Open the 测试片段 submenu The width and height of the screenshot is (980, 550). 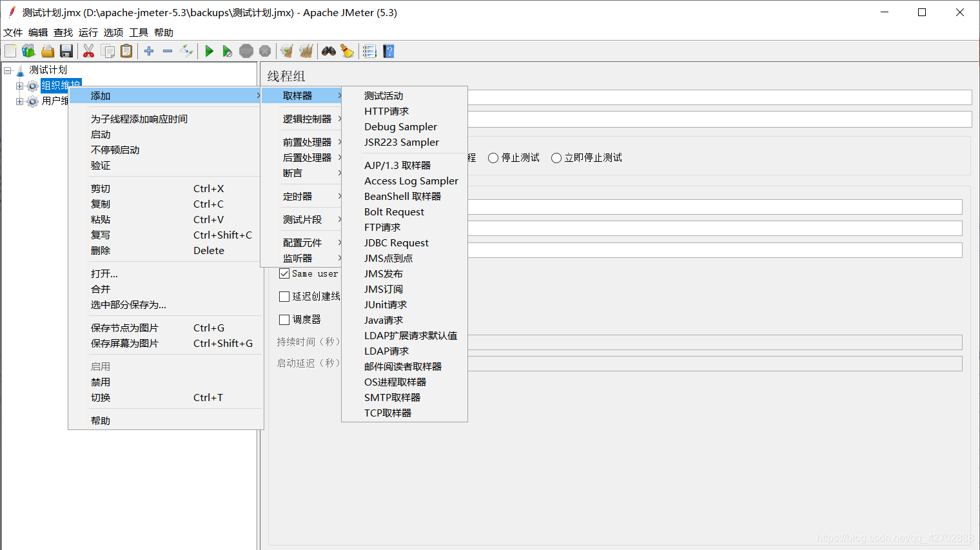coord(301,219)
